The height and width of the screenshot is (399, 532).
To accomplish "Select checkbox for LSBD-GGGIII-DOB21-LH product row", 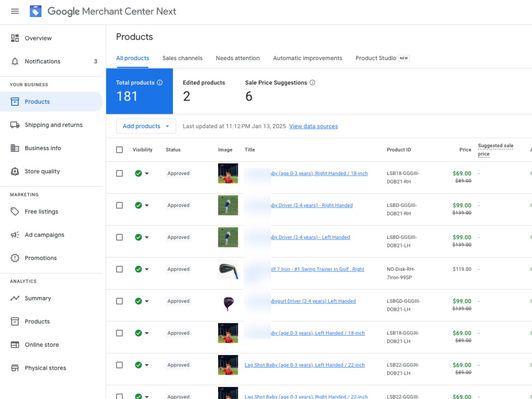I will click(x=119, y=237).
